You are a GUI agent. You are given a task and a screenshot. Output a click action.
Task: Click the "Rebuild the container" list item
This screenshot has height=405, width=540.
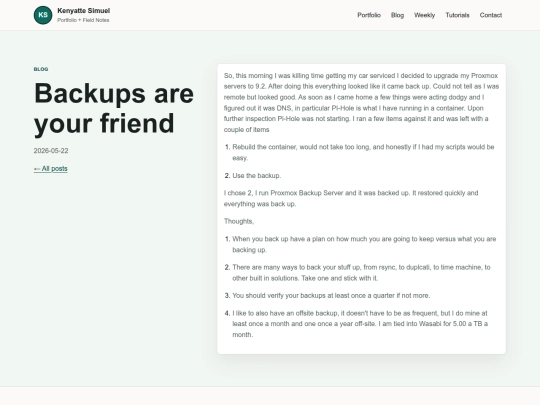[363, 153]
